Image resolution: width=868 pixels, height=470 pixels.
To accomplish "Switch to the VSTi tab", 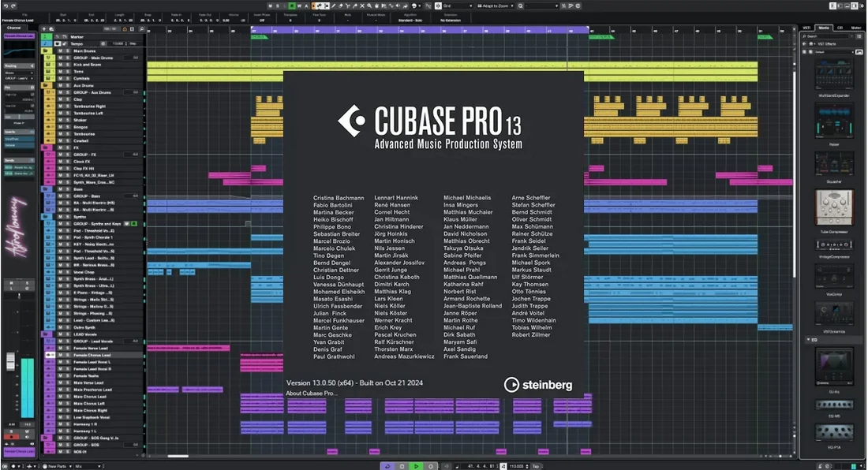I will (x=806, y=28).
